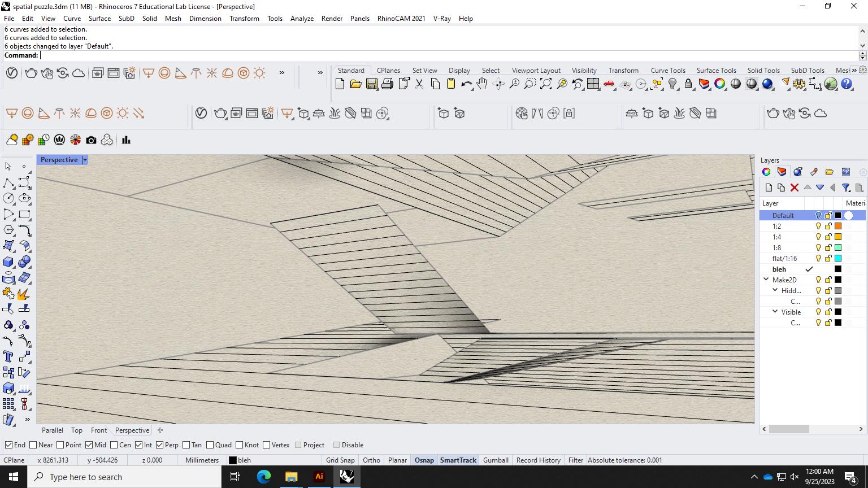Open the Open file folder icon
This screenshot has height=488, width=868.
355,84
